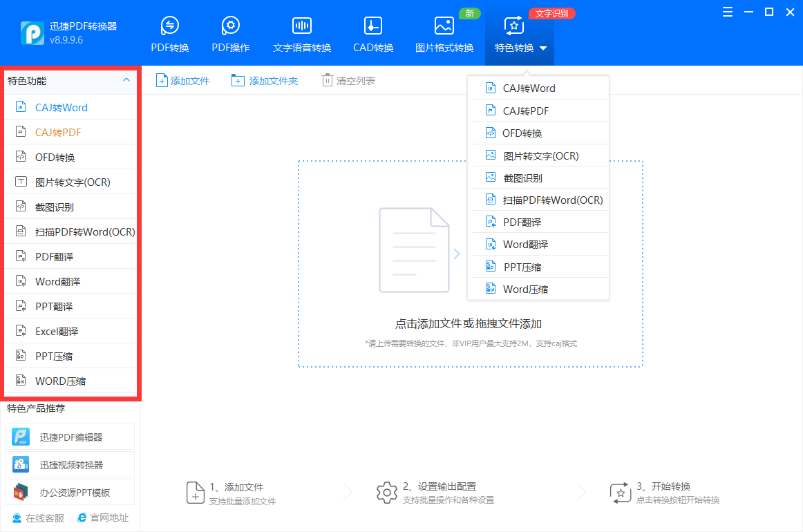
Task: Choose PDF翻译 from dropdown menu
Action: [x=538, y=222]
